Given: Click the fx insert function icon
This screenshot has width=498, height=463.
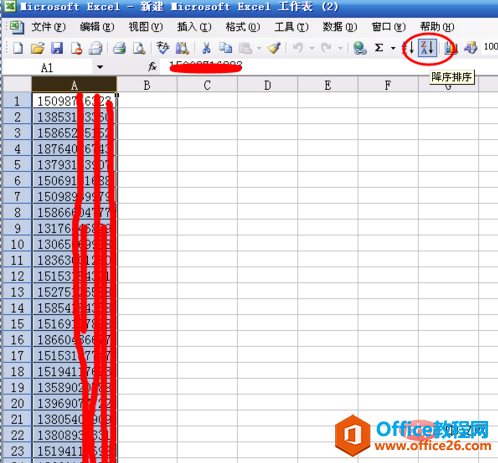Looking at the screenshot, I should tap(152, 67).
